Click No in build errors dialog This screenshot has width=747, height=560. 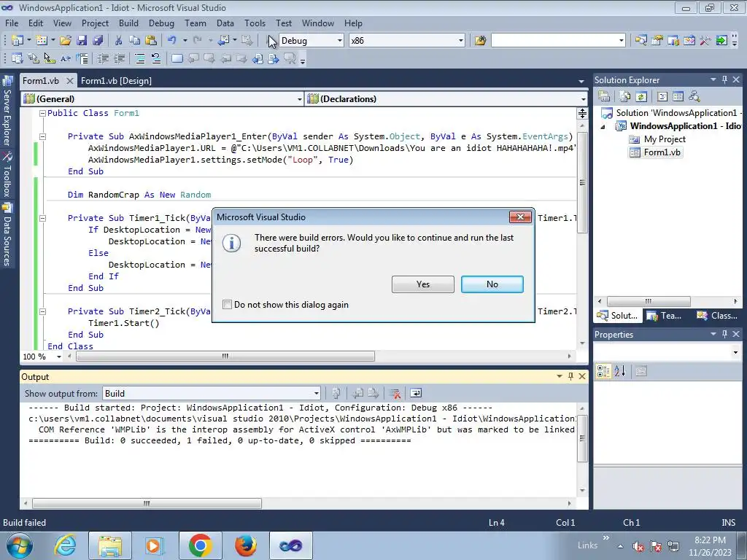pyautogui.click(x=492, y=284)
